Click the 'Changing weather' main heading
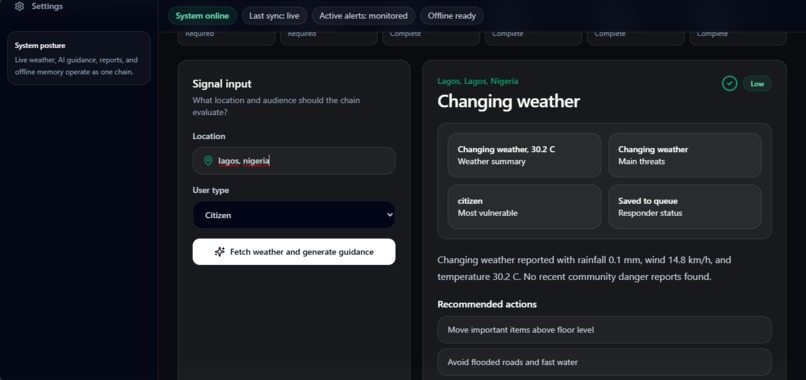This screenshot has height=380, width=806. point(508,101)
